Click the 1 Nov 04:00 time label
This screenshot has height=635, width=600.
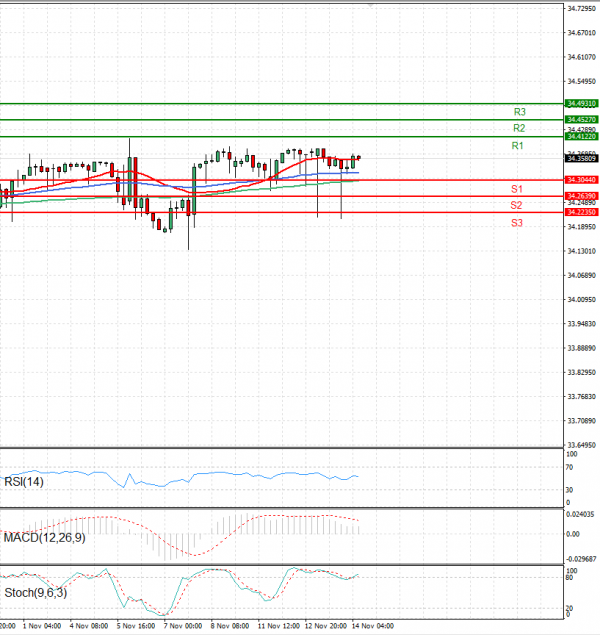(x=42, y=626)
